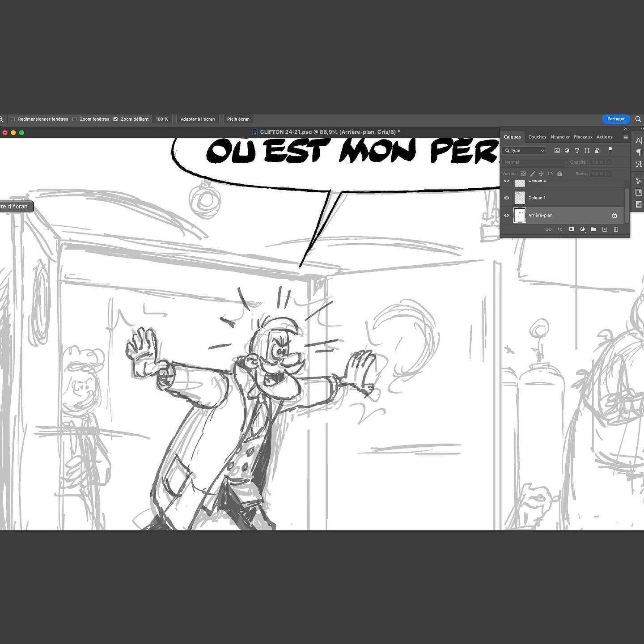644x644 pixels.
Task: Click Plein écran button
Action: [238, 119]
